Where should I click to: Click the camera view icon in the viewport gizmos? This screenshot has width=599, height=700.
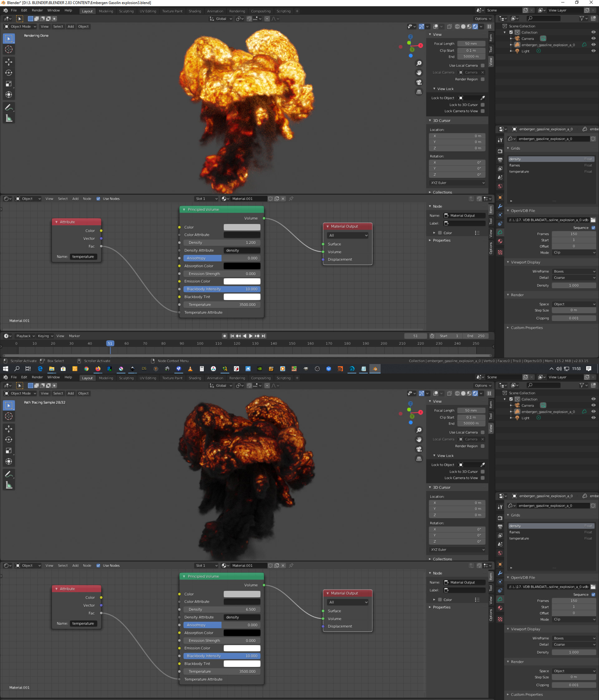click(419, 82)
